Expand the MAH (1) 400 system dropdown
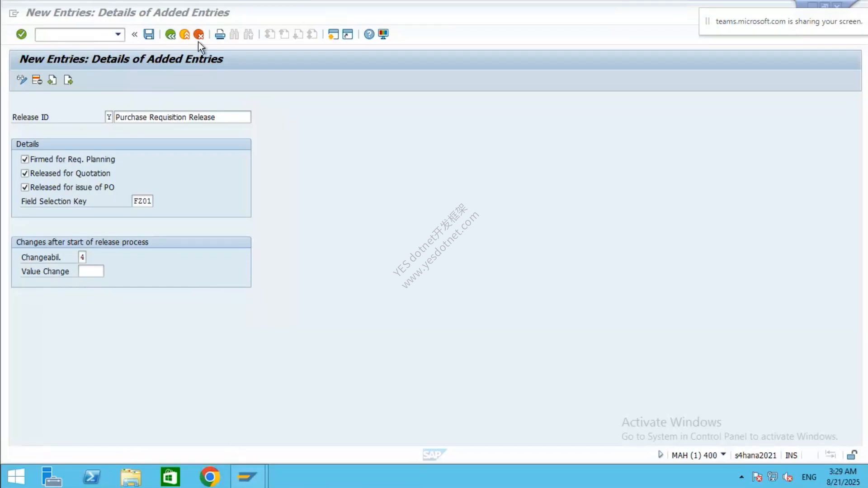 pos(723,455)
